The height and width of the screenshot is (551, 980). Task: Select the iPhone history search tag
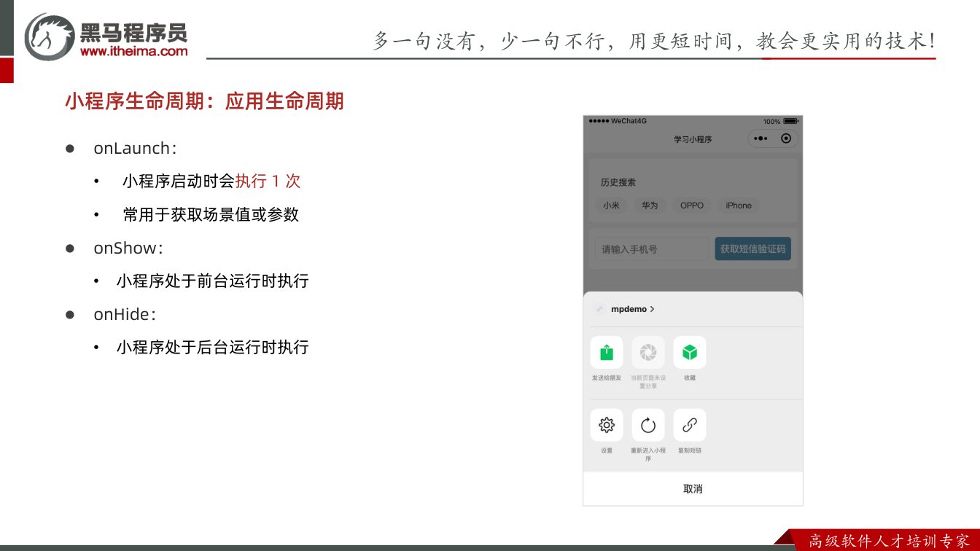coord(739,206)
